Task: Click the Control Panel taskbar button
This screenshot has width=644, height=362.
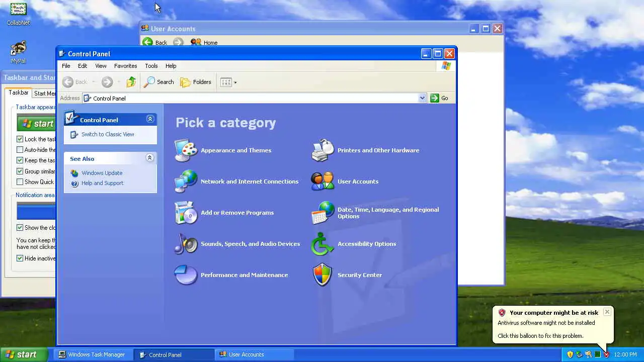Action: pos(174,354)
